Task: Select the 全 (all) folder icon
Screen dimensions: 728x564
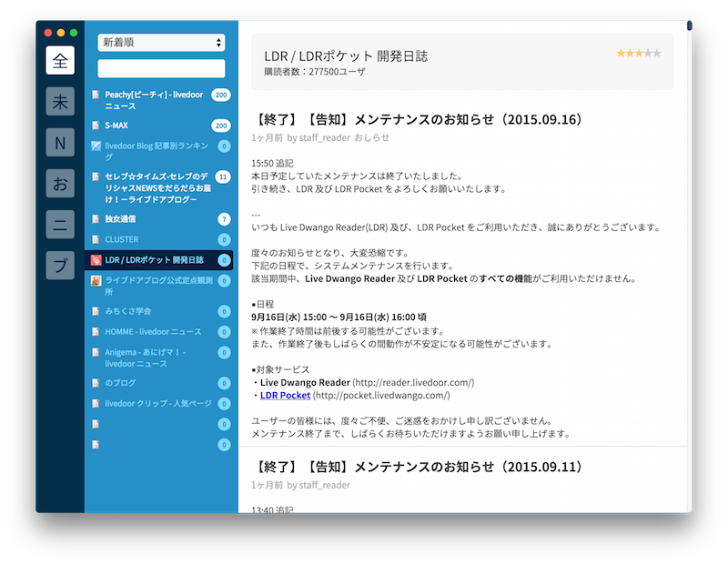Action: tap(60, 60)
